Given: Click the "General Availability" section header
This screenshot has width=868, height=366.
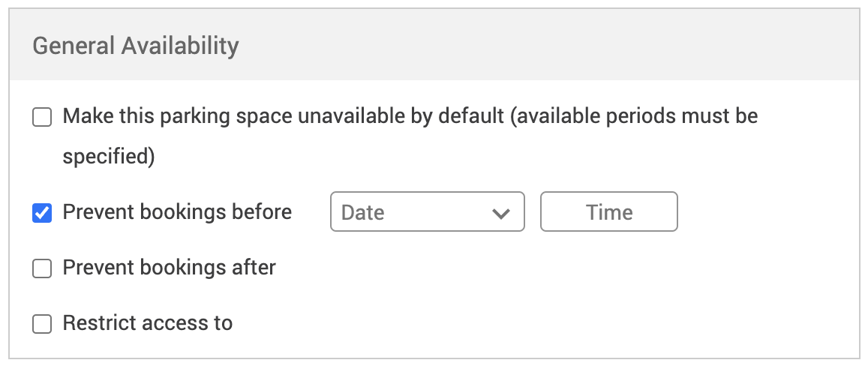Looking at the screenshot, I should tap(136, 46).
